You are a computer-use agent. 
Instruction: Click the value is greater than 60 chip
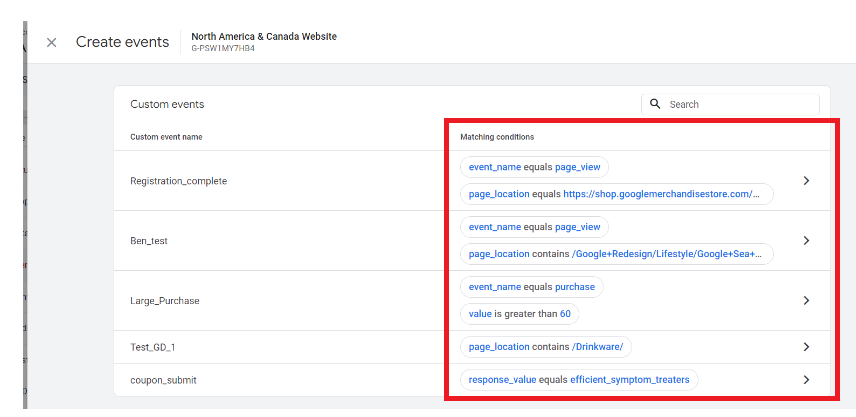pyautogui.click(x=520, y=314)
